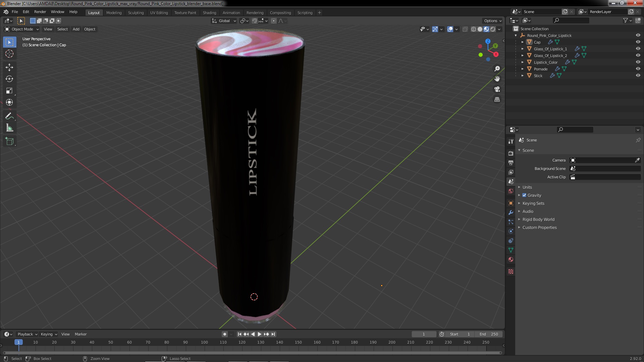Select the Rotate tool
This screenshot has width=644, height=362.
pos(9,79)
